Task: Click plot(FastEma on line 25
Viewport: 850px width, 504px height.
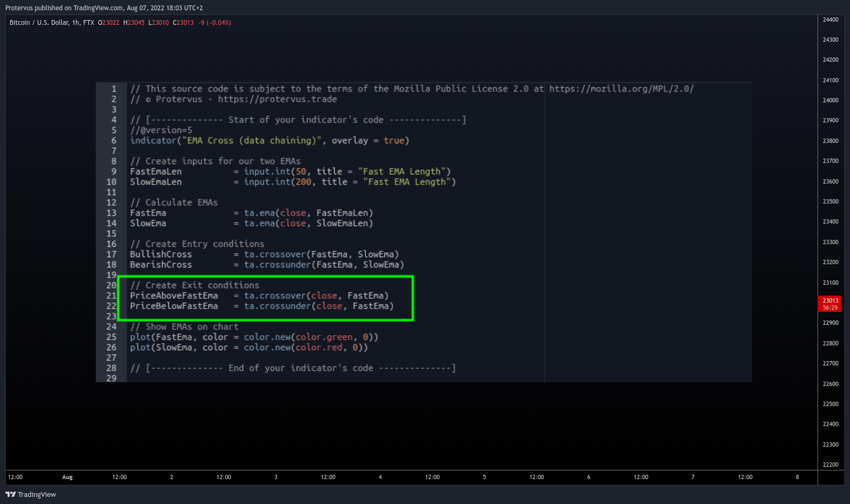Action: coord(161,337)
